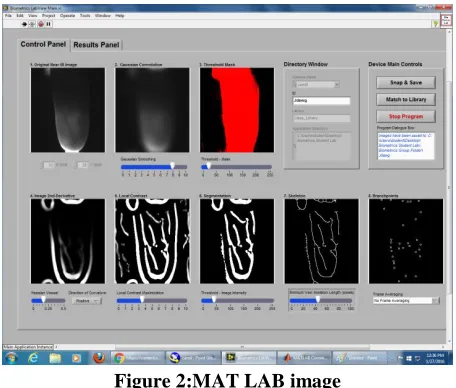Click the Run Continuously toolbar icon
456x388 pixels.
point(32,24)
